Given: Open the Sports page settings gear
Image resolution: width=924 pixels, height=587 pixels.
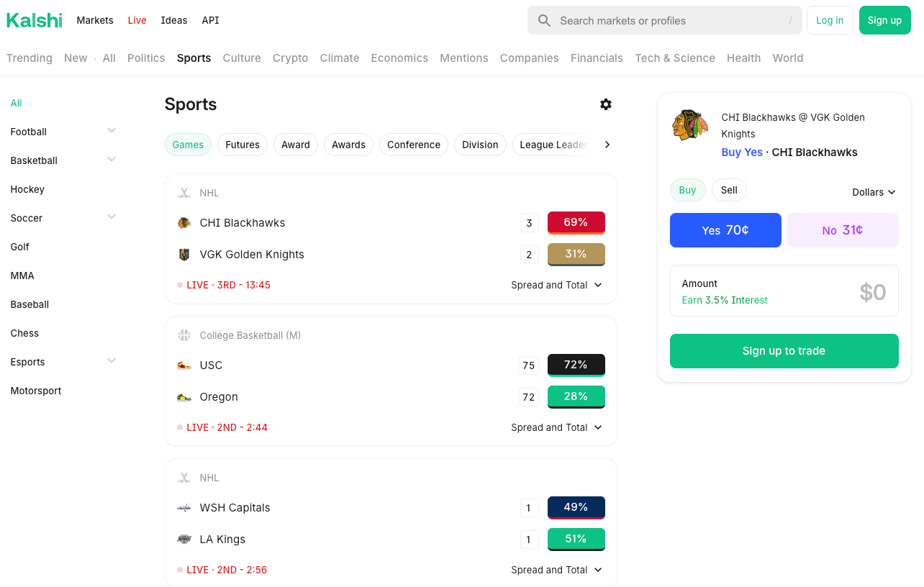Looking at the screenshot, I should pyautogui.click(x=606, y=104).
